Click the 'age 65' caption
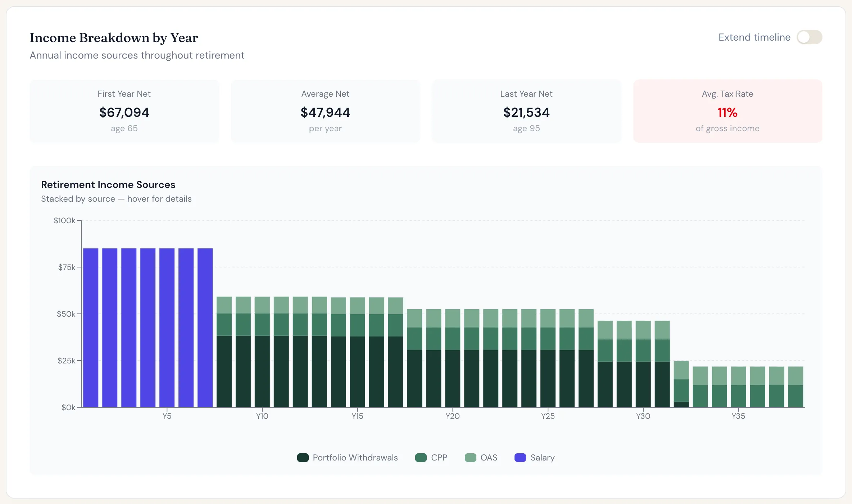Image resolution: width=852 pixels, height=504 pixels. (124, 128)
